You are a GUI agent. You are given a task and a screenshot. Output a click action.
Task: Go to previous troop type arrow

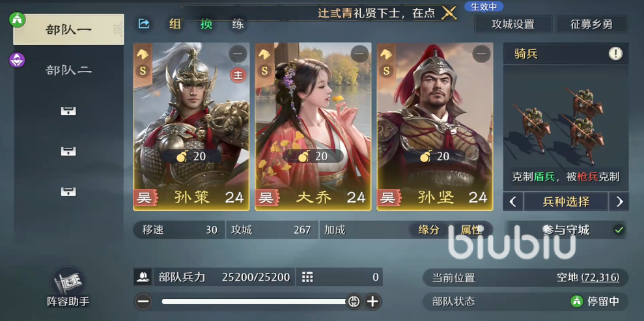[x=512, y=202]
